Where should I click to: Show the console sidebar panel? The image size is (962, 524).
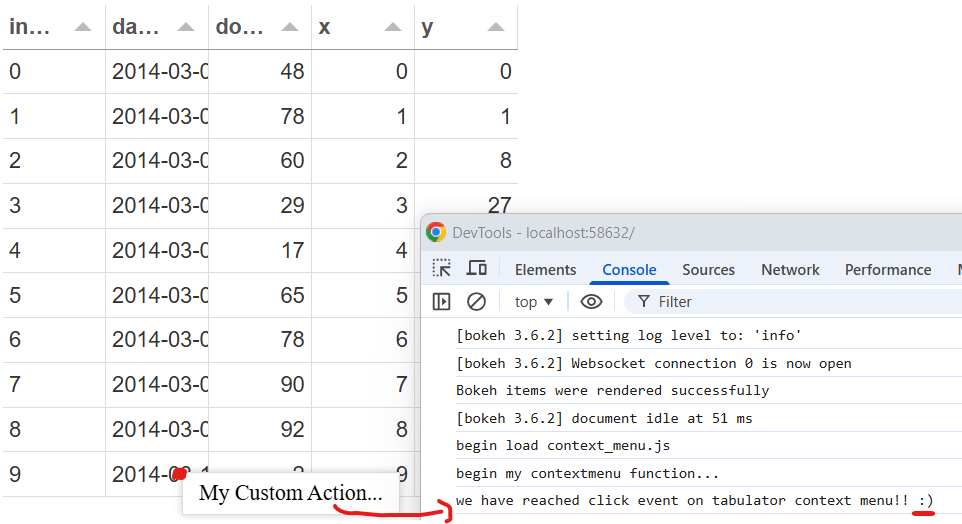tap(441, 301)
